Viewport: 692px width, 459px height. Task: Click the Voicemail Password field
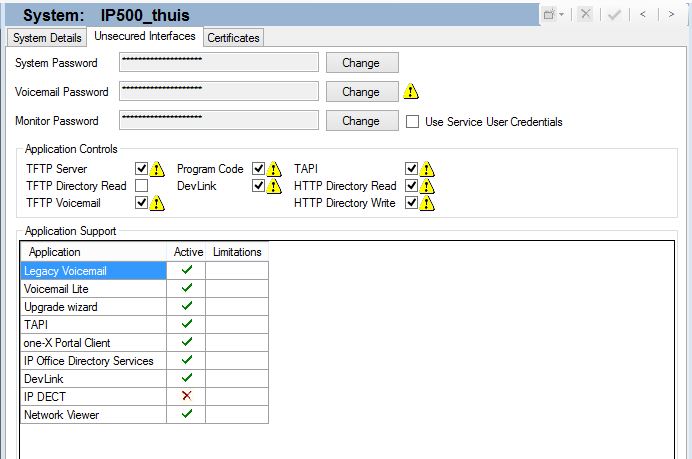[x=218, y=91]
